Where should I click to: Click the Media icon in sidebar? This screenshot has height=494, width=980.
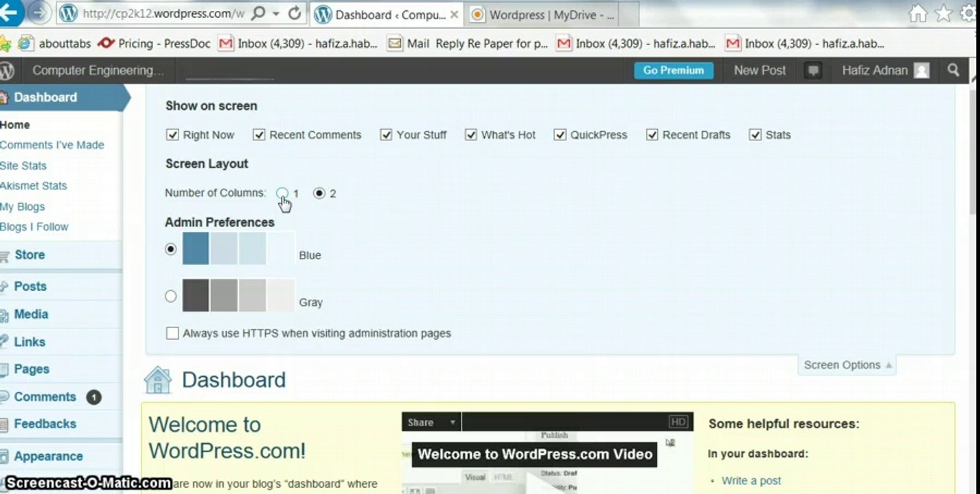[4, 314]
